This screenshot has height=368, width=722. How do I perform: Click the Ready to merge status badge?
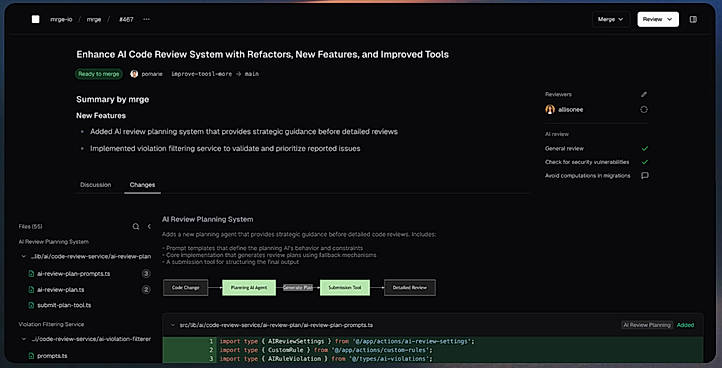coord(99,74)
